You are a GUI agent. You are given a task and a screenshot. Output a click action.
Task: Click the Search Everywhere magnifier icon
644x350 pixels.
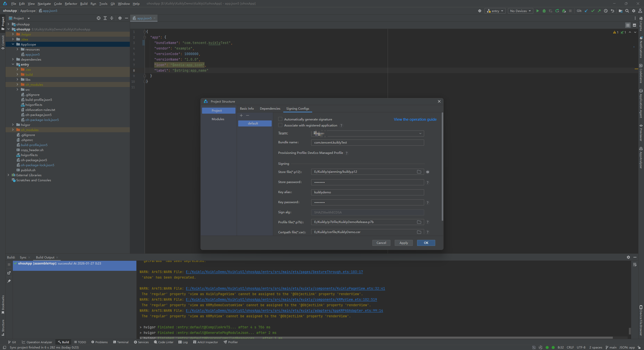[x=627, y=11]
